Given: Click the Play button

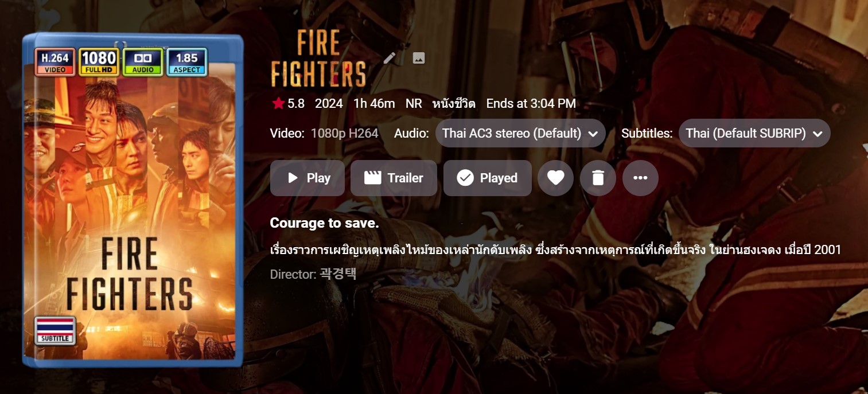Looking at the screenshot, I should point(308,178).
